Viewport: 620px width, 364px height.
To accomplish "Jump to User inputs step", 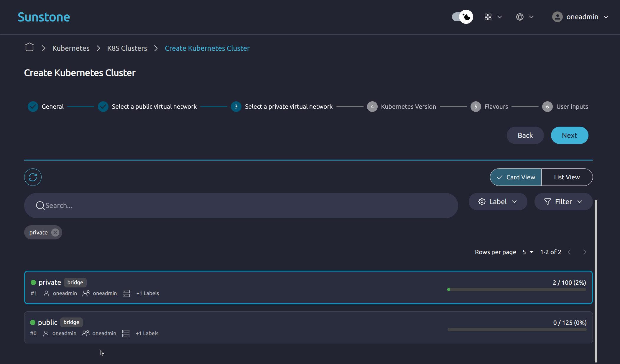I will 565,106.
